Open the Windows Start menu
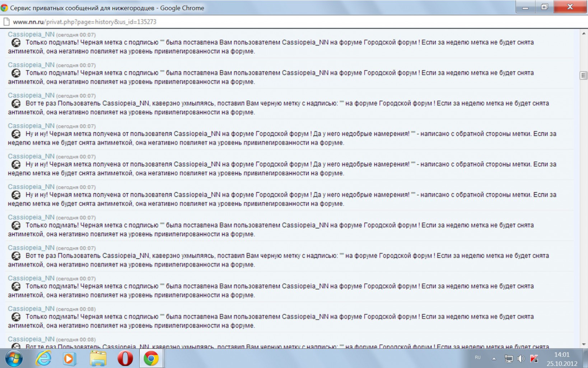Screen dimensions: 588x368 pos(14,358)
